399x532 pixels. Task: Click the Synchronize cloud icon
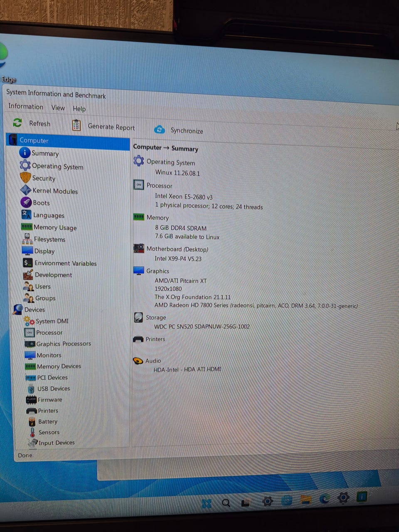(159, 130)
